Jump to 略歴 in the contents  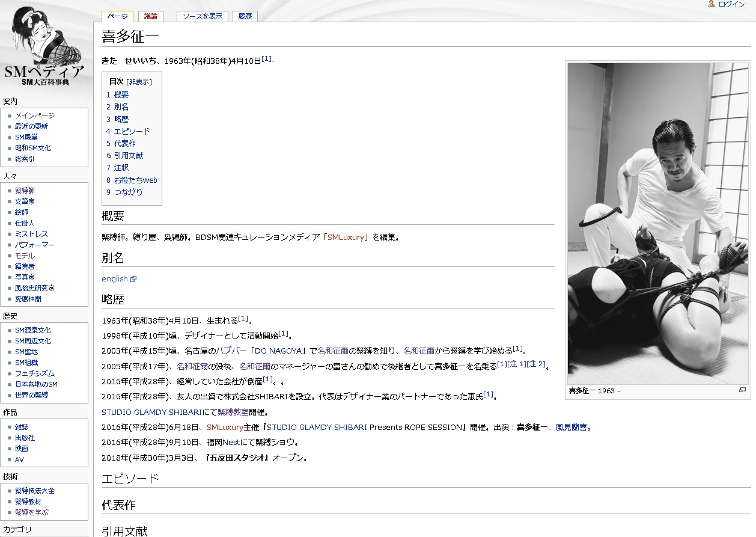click(121, 119)
